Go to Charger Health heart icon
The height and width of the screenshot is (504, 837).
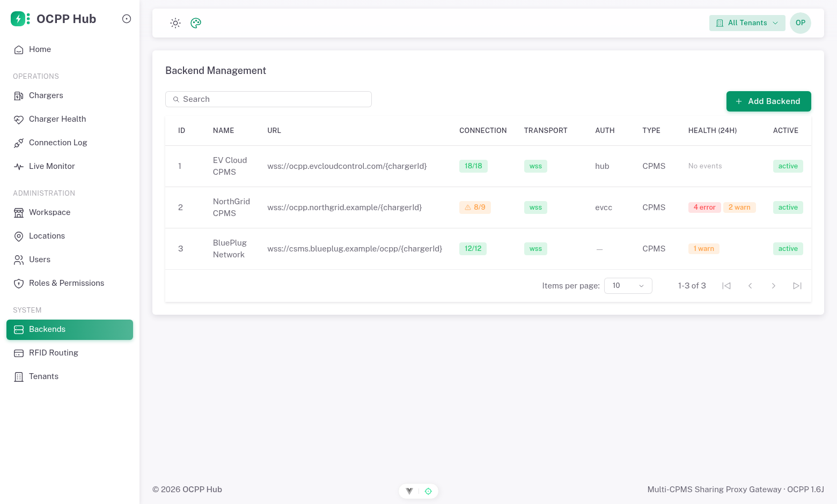(19, 120)
